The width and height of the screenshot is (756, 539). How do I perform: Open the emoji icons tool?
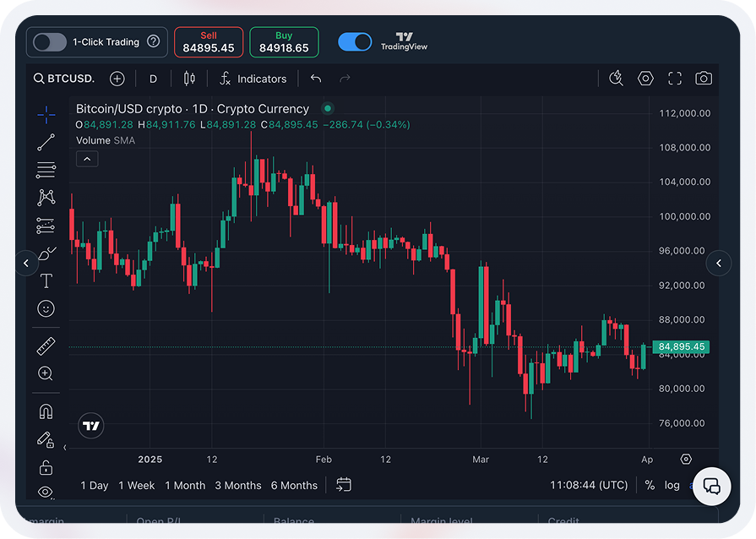coord(46,308)
